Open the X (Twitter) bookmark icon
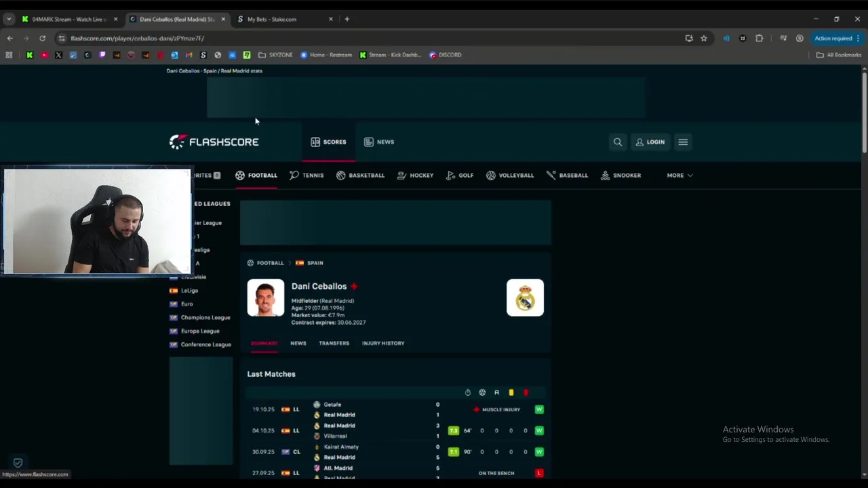Image resolution: width=868 pixels, height=488 pixels. pyautogui.click(x=58, y=55)
